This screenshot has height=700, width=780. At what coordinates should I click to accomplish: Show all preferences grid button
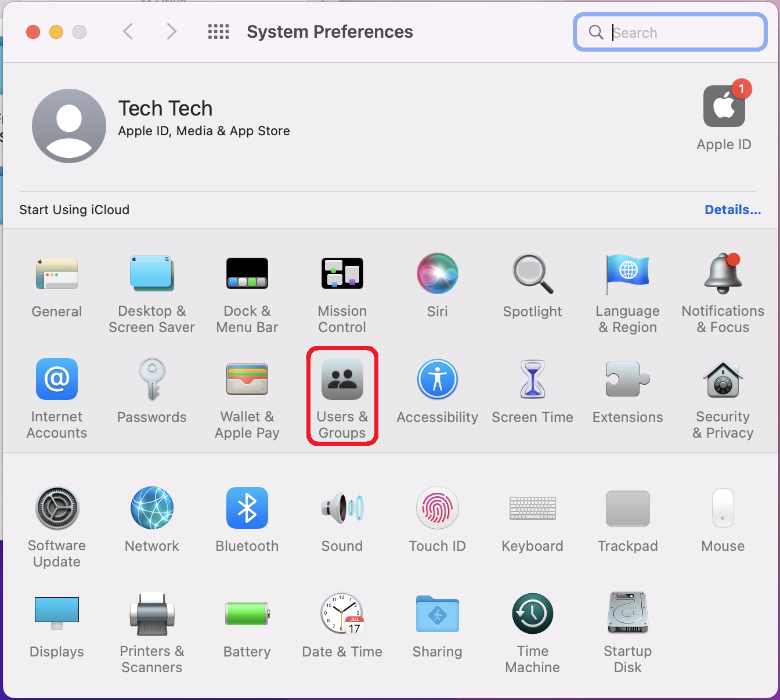[218, 31]
